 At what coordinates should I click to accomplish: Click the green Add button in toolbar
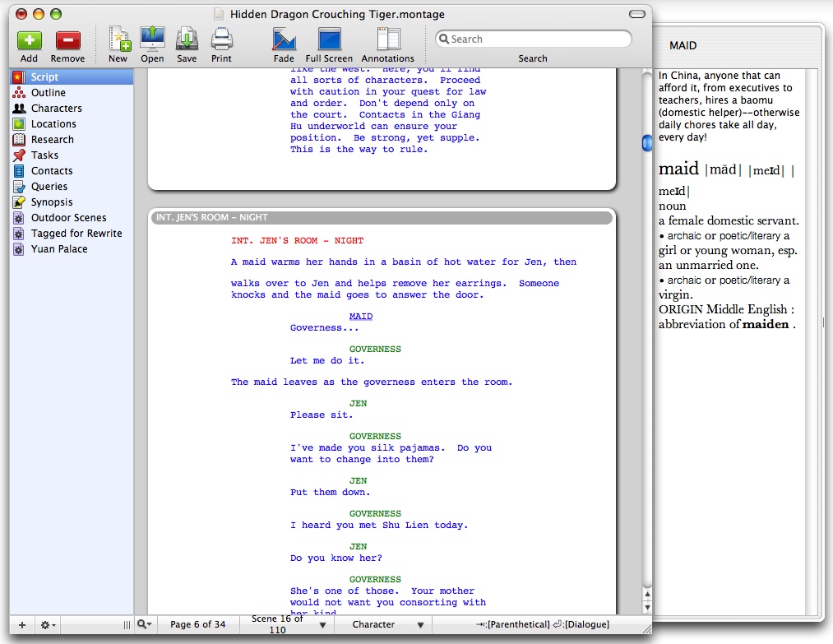29,39
